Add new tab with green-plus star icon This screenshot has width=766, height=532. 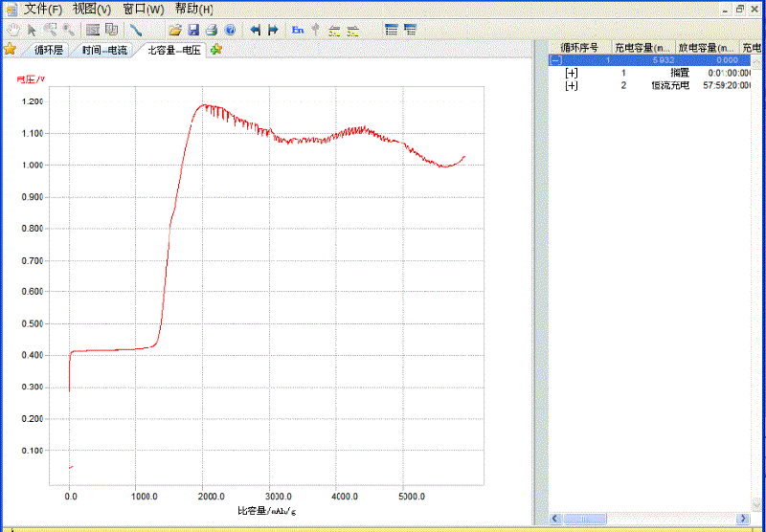tap(216, 50)
